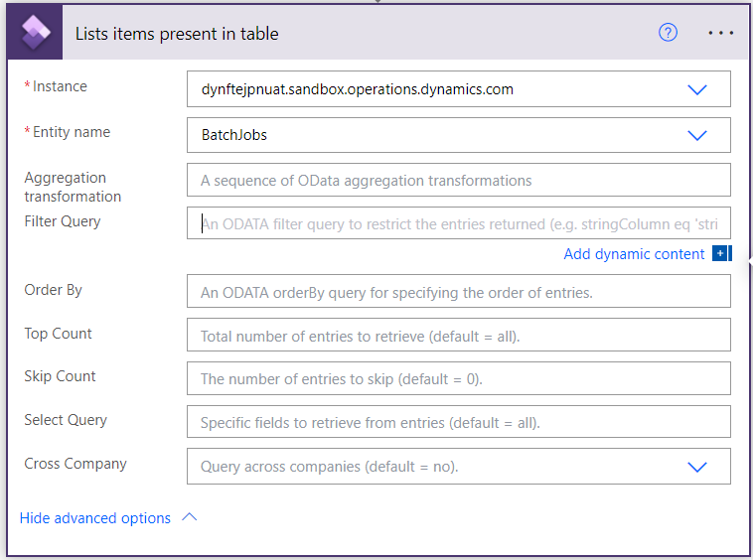Image resolution: width=753 pixels, height=560 pixels.
Task: Click the Cross Company query field
Action: click(459, 467)
